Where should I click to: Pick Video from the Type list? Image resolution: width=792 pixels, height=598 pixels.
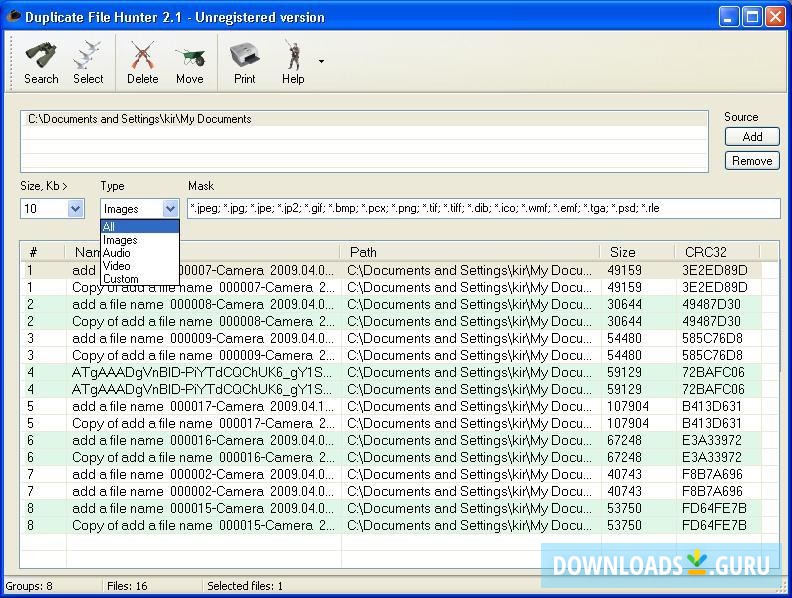pos(117,266)
